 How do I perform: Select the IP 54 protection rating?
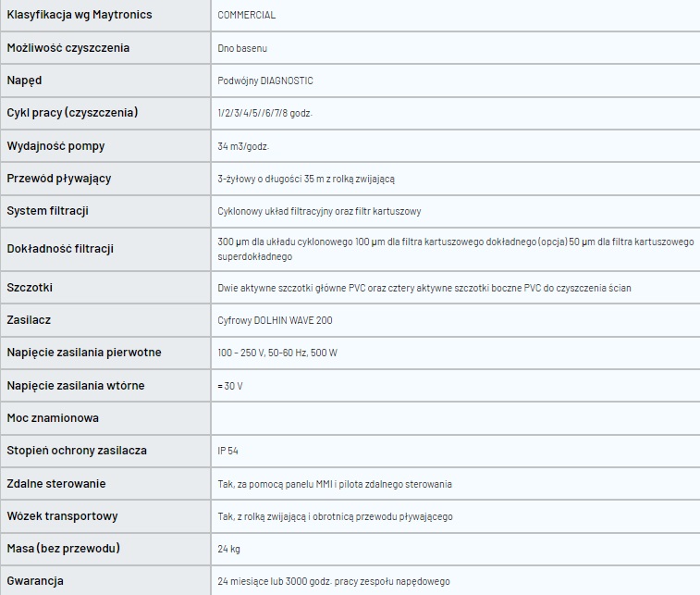[x=227, y=451]
